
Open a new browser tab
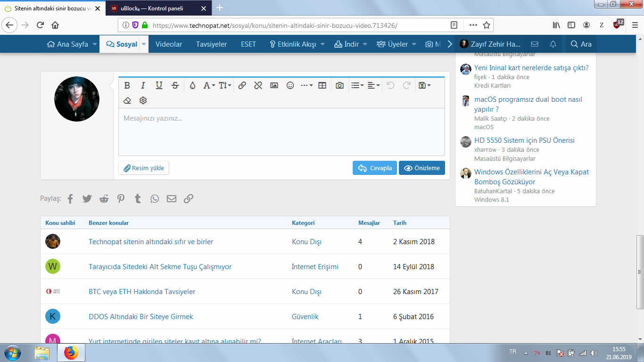click(x=220, y=8)
